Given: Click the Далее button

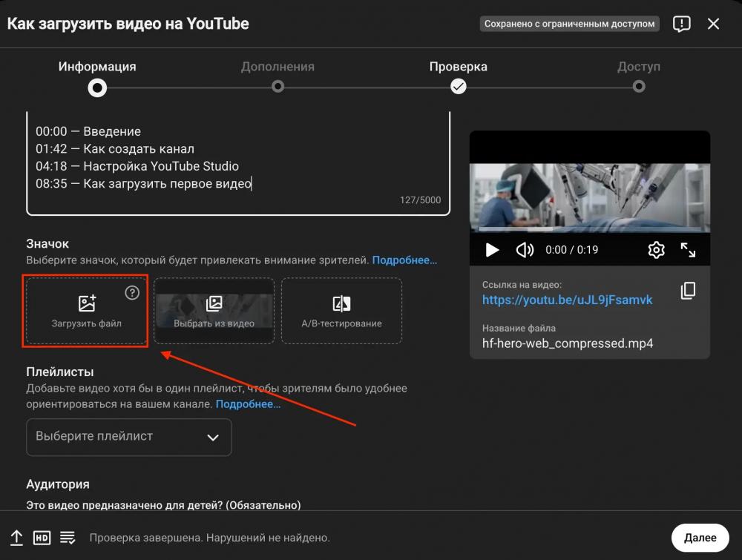Looking at the screenshot, I should pos(700,538).
